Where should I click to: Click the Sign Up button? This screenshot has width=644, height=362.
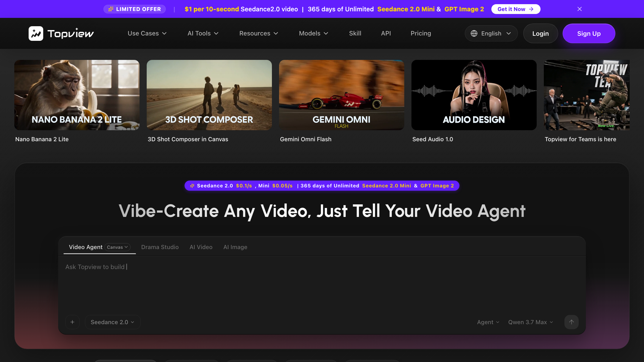(x=589, y=33)
